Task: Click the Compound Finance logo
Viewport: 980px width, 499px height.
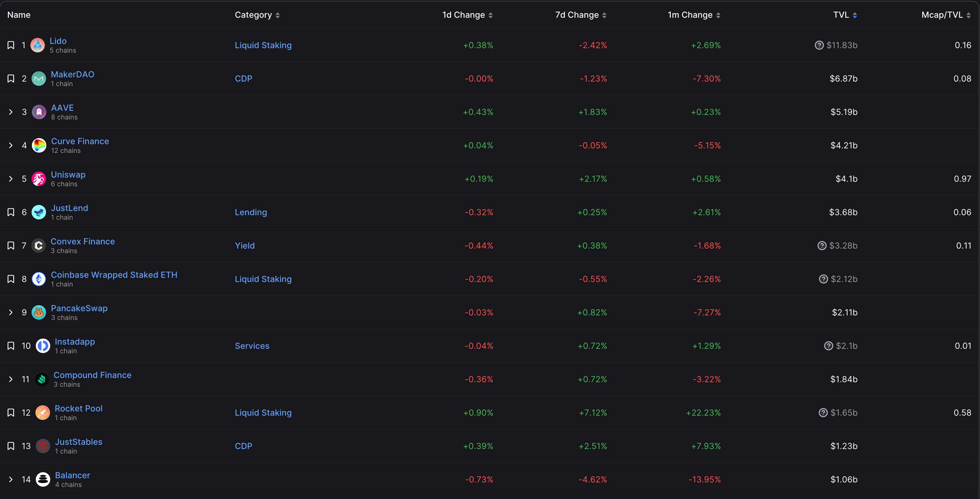Action: pos(42,380)
